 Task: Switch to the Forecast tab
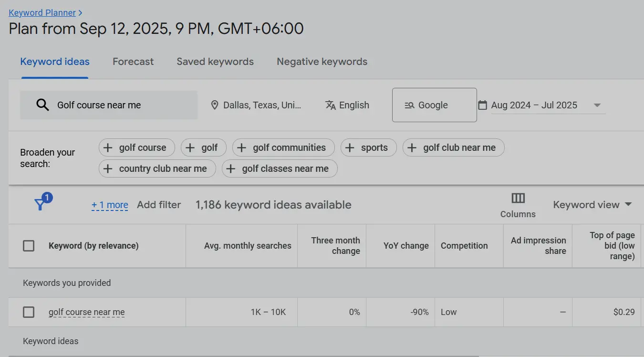click(133, 61)
